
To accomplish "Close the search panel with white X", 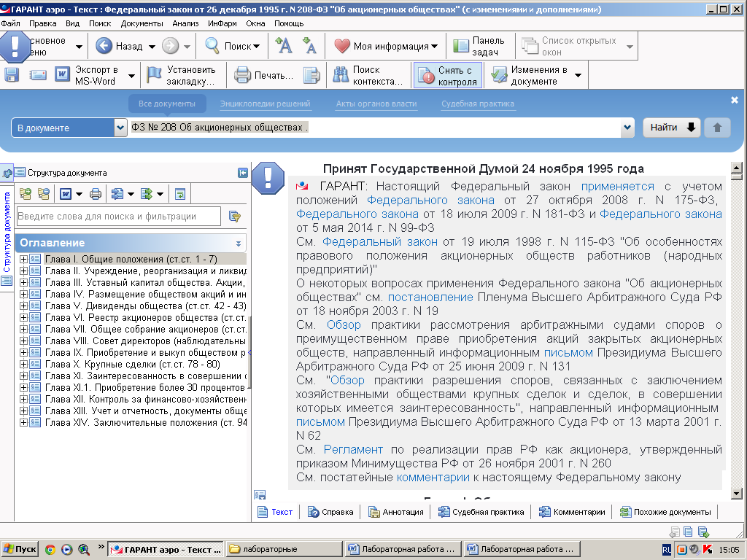I will [734, 100].
